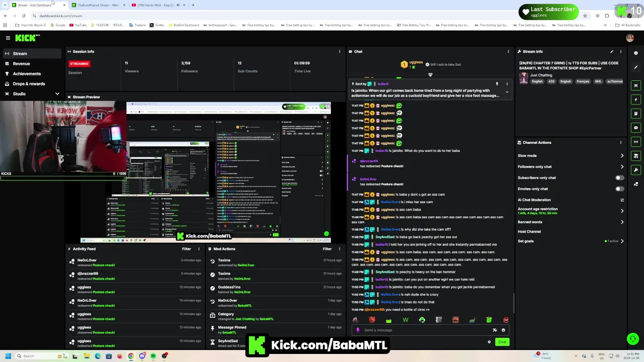This screenshot has height=362, width=644.
Task: Click profile avatar top right
Action: (629, 38)
